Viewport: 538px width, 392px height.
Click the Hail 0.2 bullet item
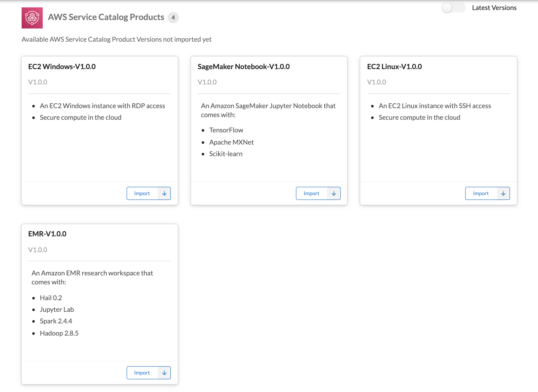pos(51,298)
